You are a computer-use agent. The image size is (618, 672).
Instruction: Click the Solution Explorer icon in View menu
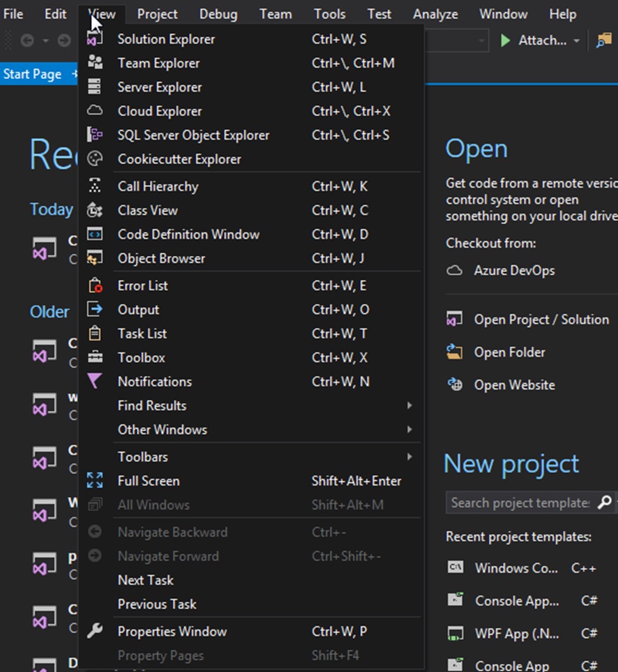click(95, 38)
